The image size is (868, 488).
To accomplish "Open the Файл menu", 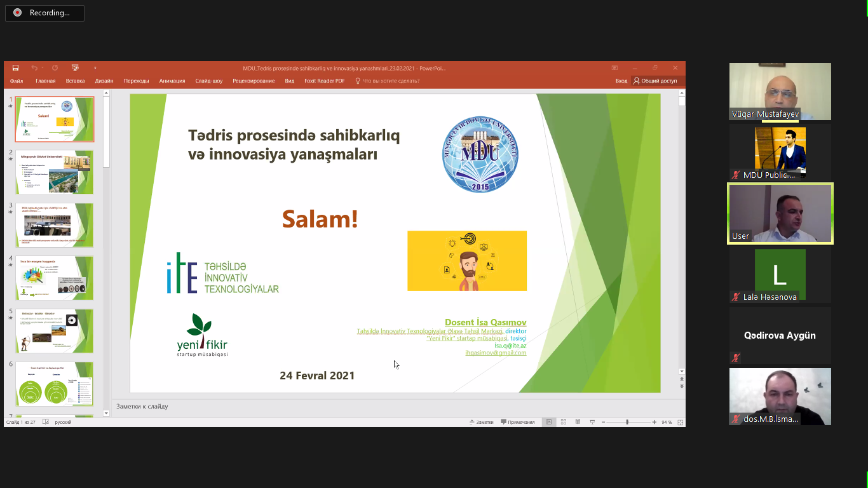I will point(17,81).
